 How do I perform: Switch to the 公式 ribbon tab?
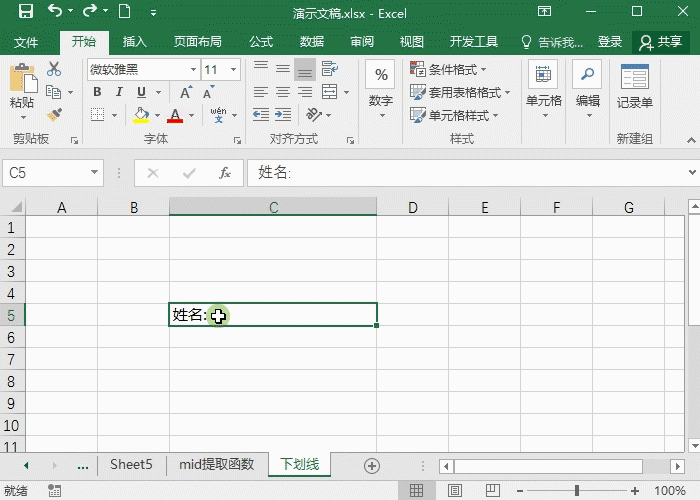click(261, 42)
